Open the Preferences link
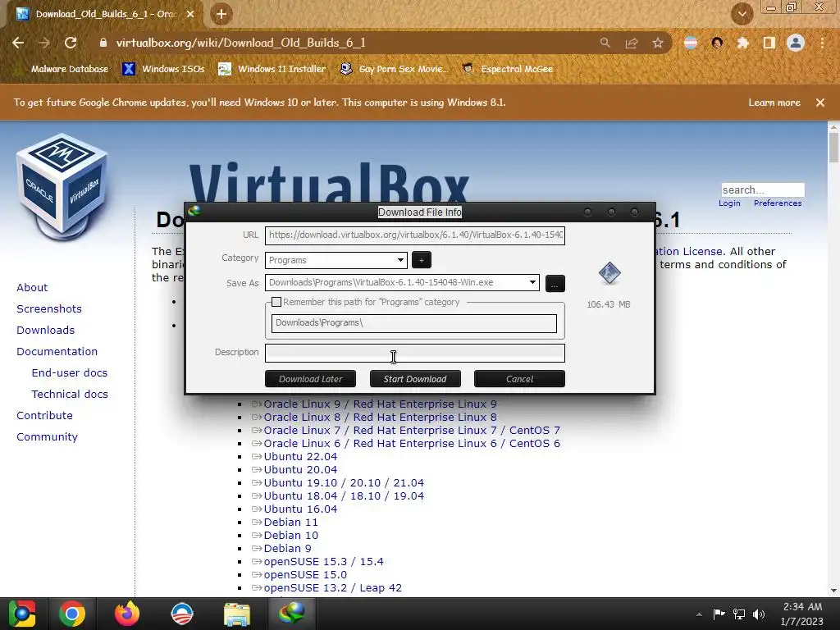 [x=778, y=203]
